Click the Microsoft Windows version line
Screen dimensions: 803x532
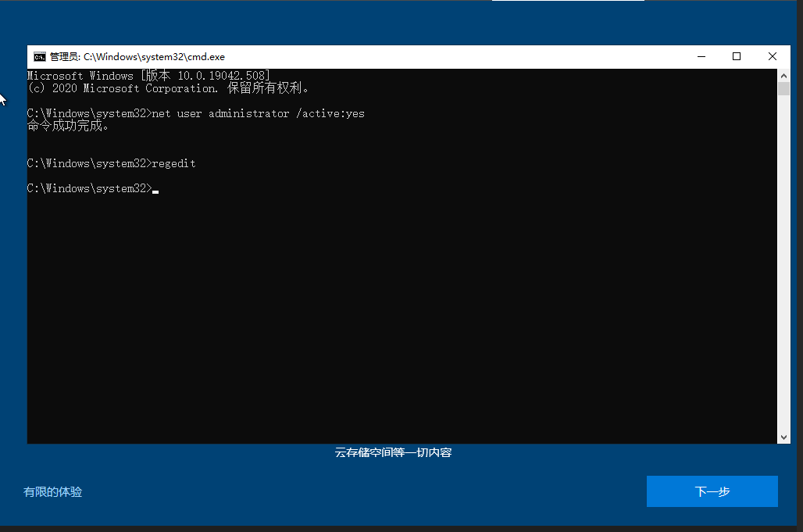coord(148,76)
